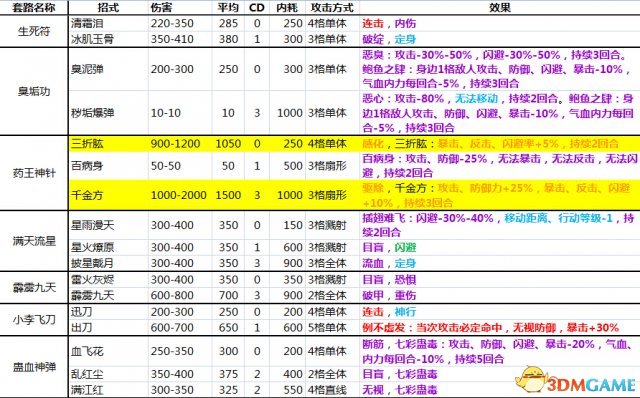The height and width of the screenshot is (398, 640).
Task: Select the 套路名称 column header
Action: (x=34, y=7)
